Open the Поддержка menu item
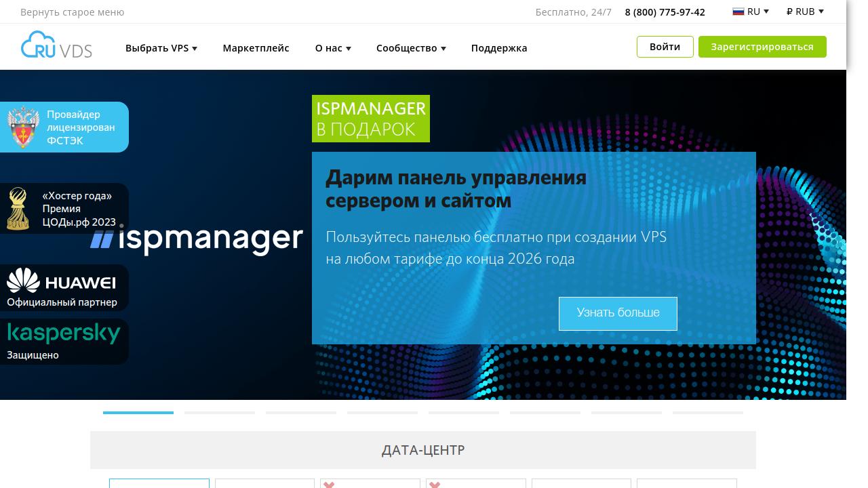This screenshot has width=868, height=488. click(x=499, y=48)
